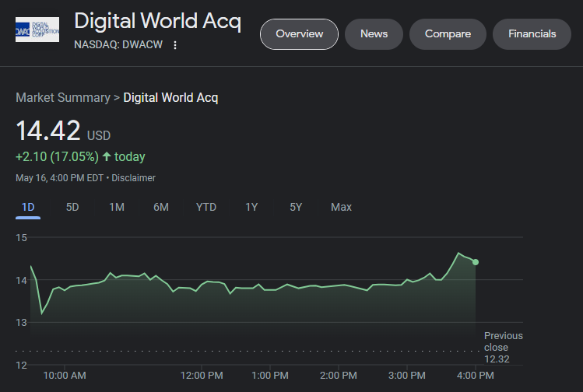Screen dimensions: 583x392
Task: Switch chart to YTD range
Action: (206, 207)
